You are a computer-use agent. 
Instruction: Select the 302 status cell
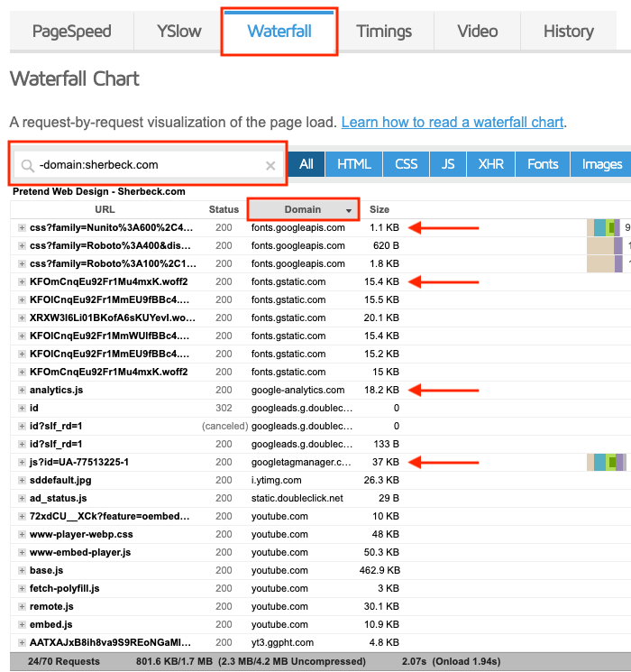pyautogui.click(x=224, y=408)
